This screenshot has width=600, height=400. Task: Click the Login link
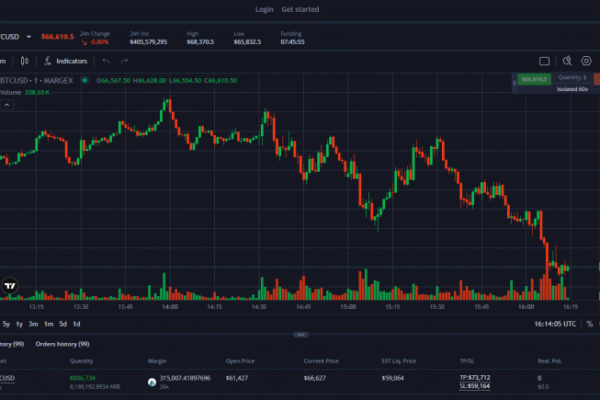(264, 9)
